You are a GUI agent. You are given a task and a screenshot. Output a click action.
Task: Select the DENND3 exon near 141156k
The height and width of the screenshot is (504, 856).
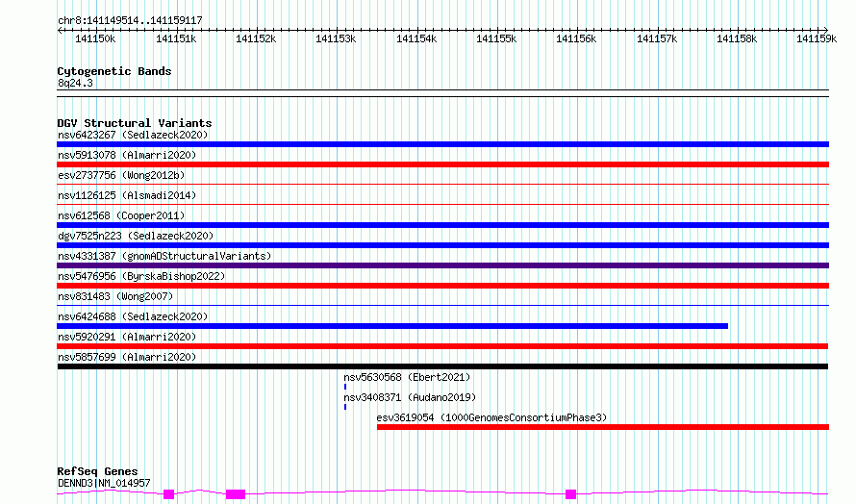point(570,494)
